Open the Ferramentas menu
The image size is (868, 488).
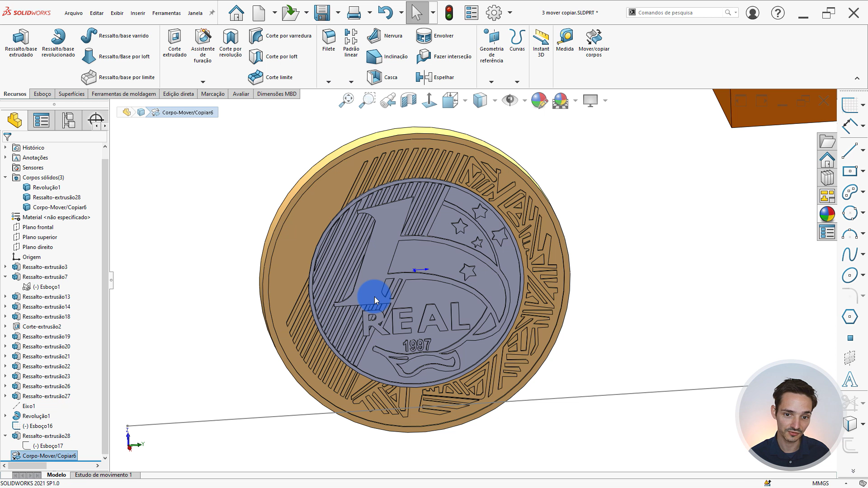coord(166,13)
